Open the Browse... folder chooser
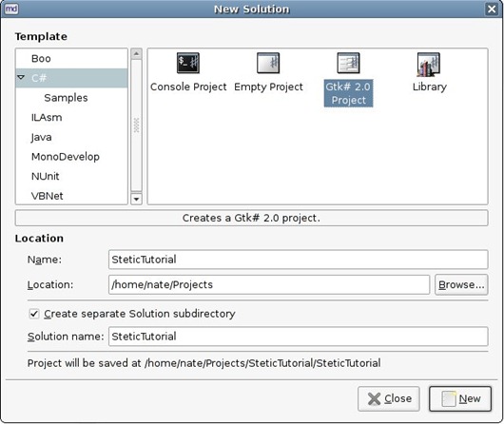 [461, 284]
